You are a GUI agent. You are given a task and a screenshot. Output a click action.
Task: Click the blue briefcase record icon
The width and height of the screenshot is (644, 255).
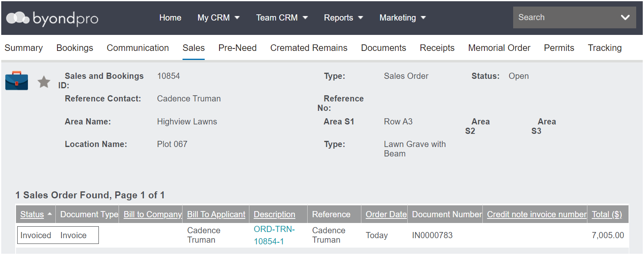tap(16, 80)
